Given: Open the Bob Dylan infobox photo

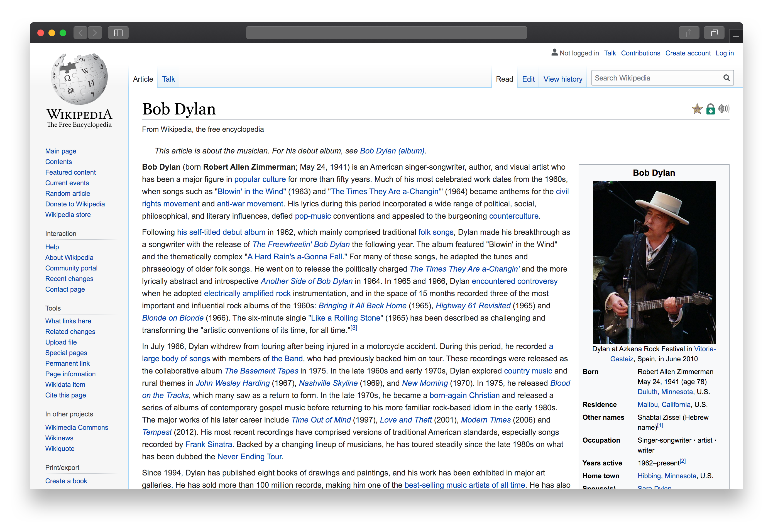Looking at the screenshot, I should [x=654, y=262].
